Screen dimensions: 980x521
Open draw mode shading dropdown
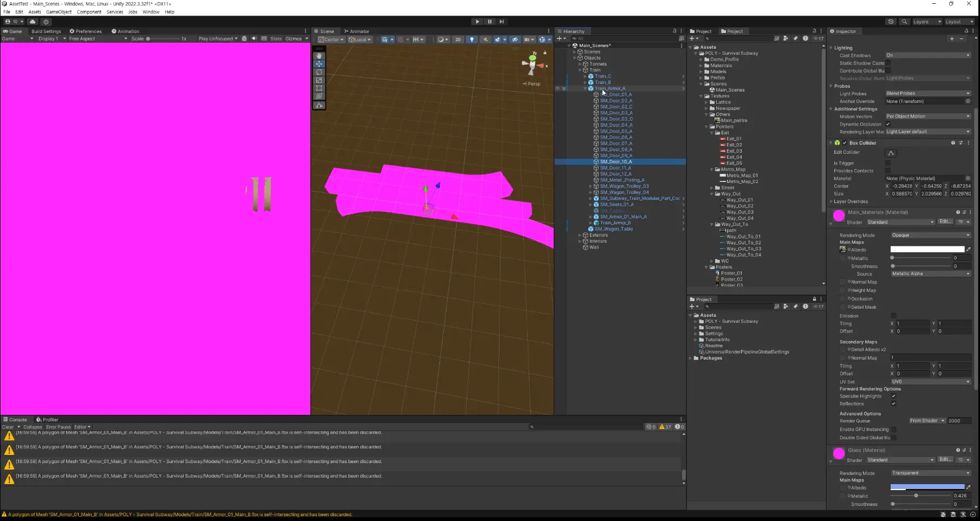click(443, 40)
